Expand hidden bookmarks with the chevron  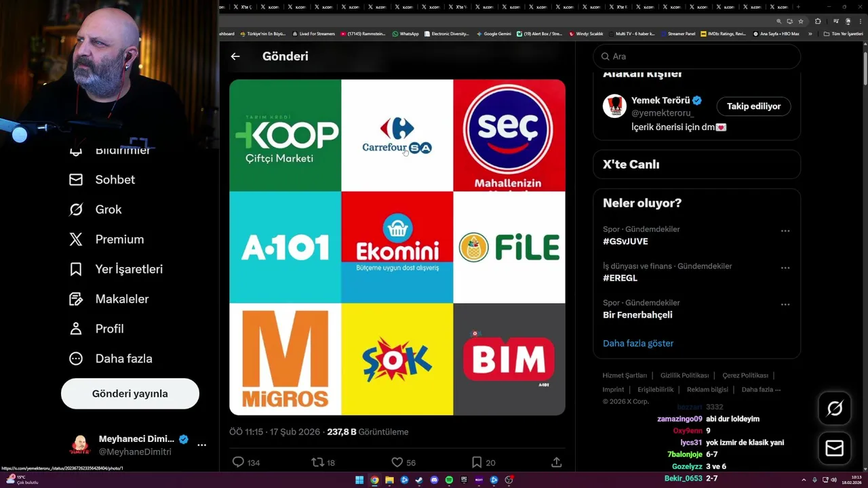click(x=810, y=34)
